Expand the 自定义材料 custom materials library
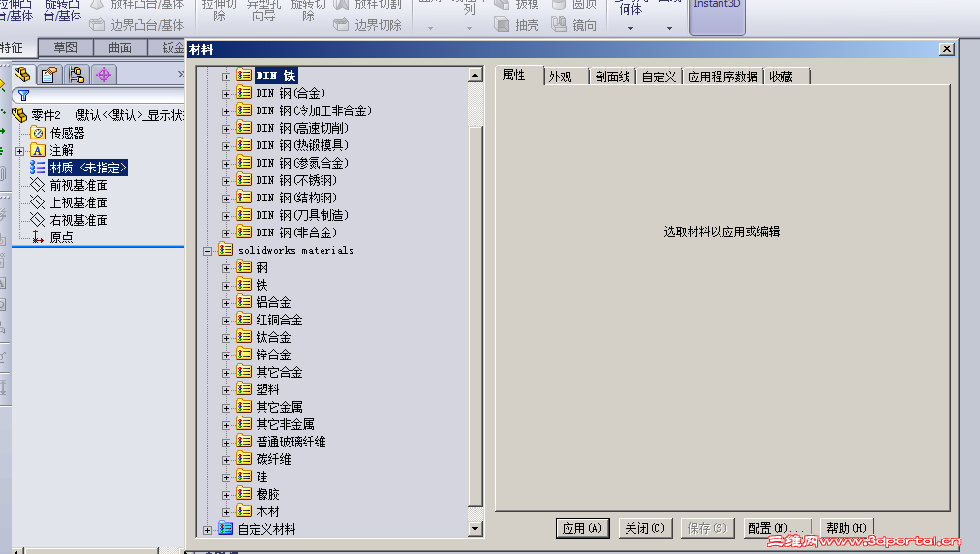980x554 pixels. click(x=208, y=530)
